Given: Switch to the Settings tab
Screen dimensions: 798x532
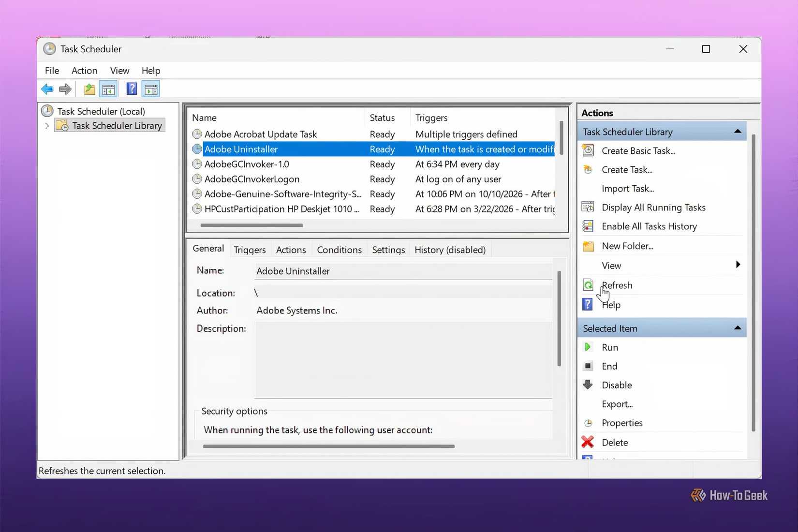Looking at the screenshot, I should (x=388, y=250).
